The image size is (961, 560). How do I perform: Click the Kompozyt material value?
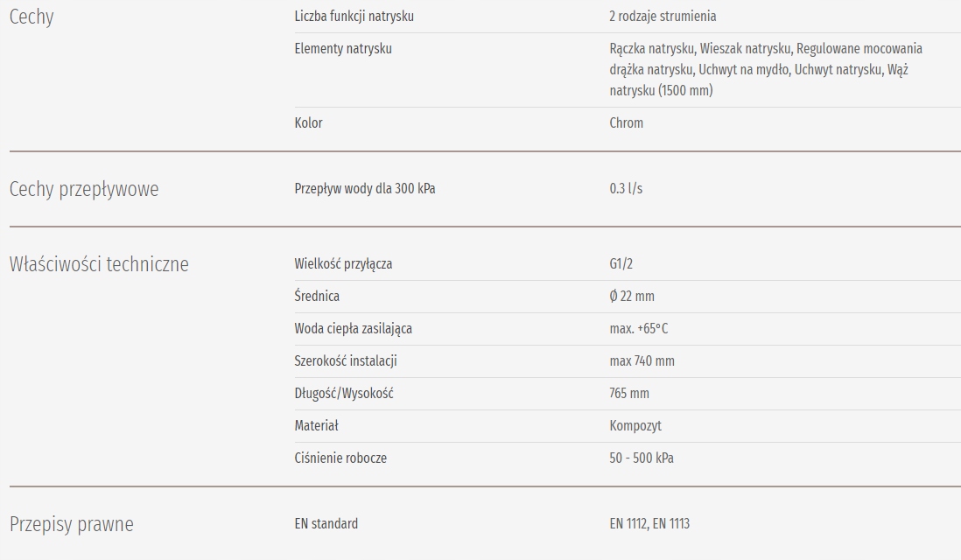[635, 426]
